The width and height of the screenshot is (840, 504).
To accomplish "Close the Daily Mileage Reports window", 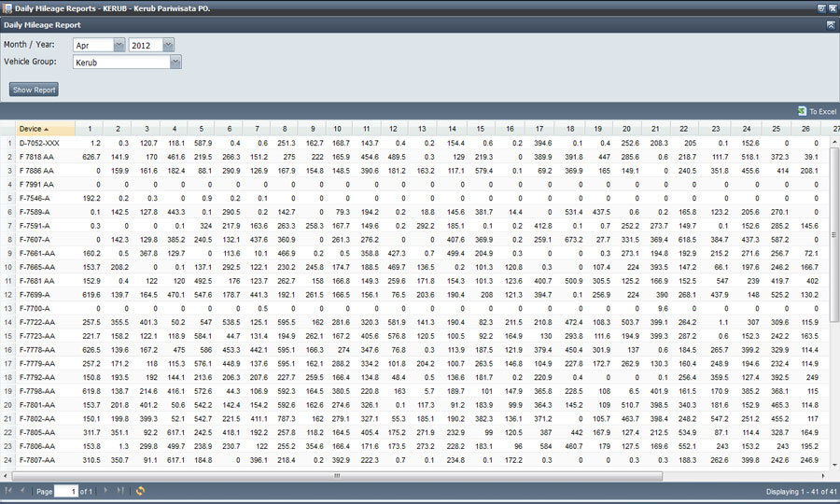I will tap(832, 7).
